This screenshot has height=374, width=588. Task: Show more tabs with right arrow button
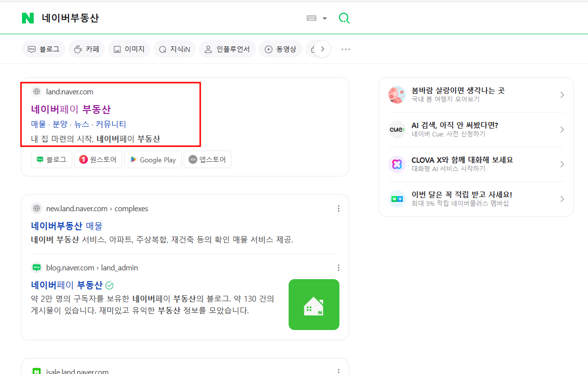point(322,49)
